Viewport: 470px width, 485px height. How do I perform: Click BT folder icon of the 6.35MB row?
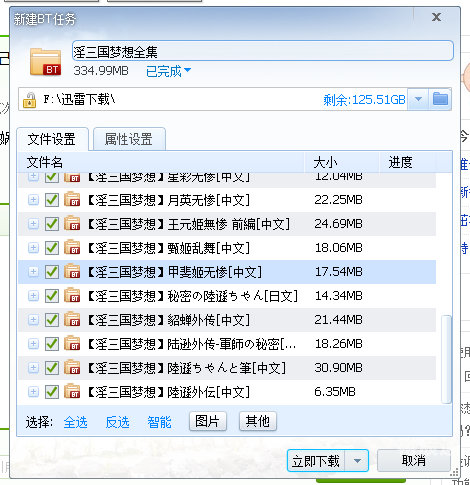[x=72, y=391]
